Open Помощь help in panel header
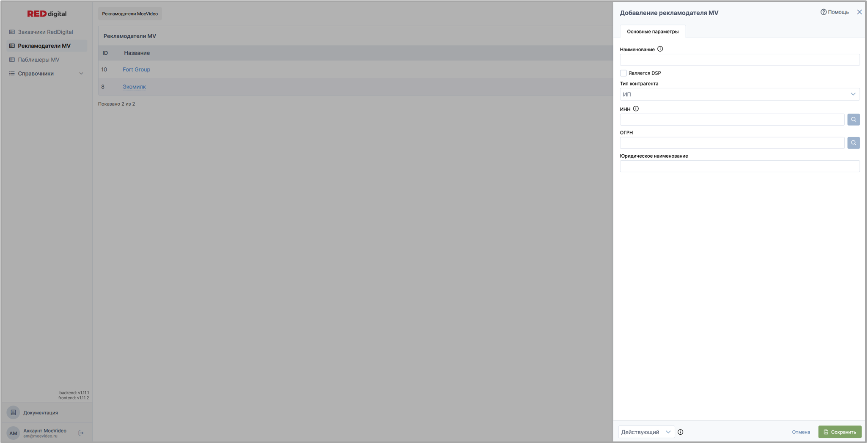The height and width of the screenshot is (444, 868). 835,12
